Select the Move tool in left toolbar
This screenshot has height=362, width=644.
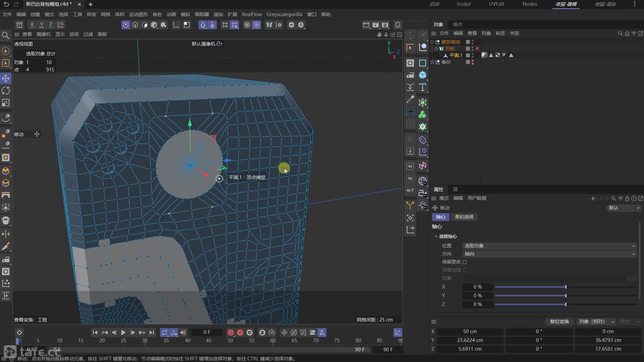coord(6,78)
